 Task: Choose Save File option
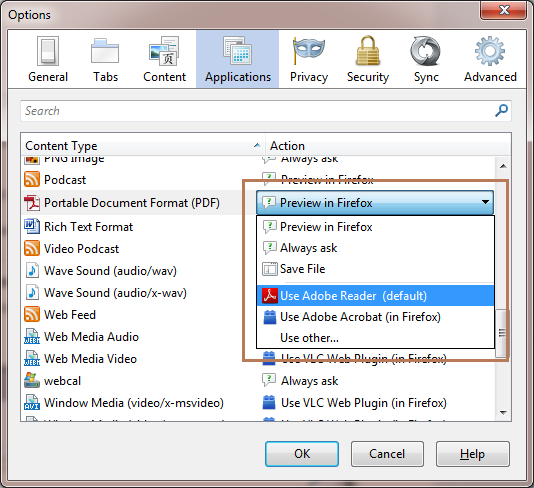coord(375,269)
